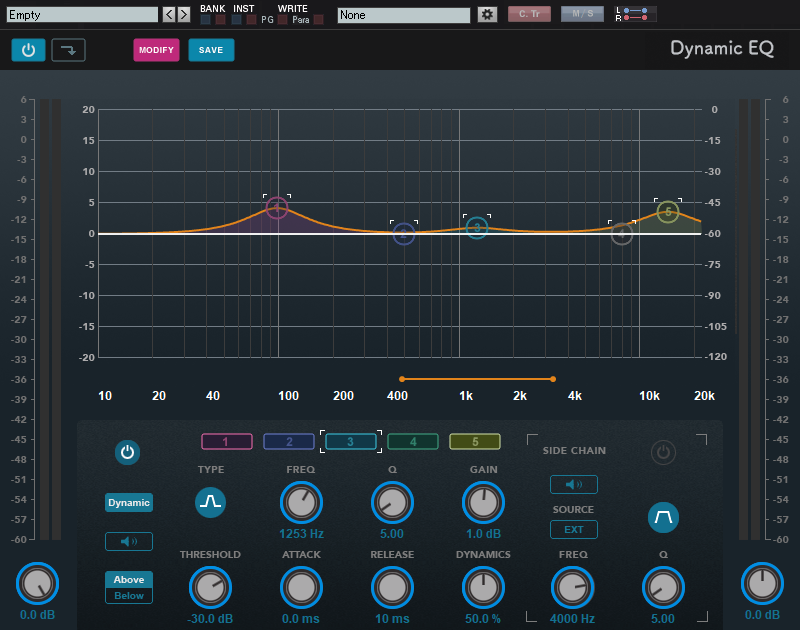
Task: Toggle the plugin power button at top left
Action: coord(28,50)
